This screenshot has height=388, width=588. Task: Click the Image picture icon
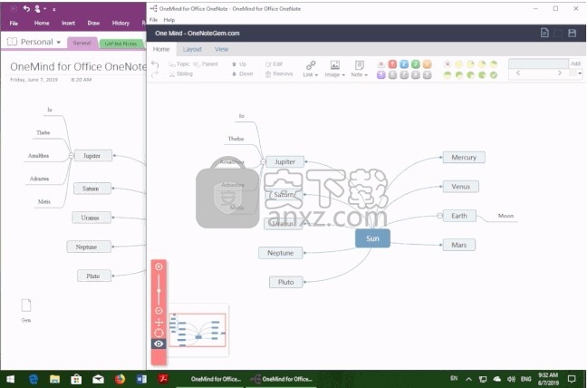[335, 65]
